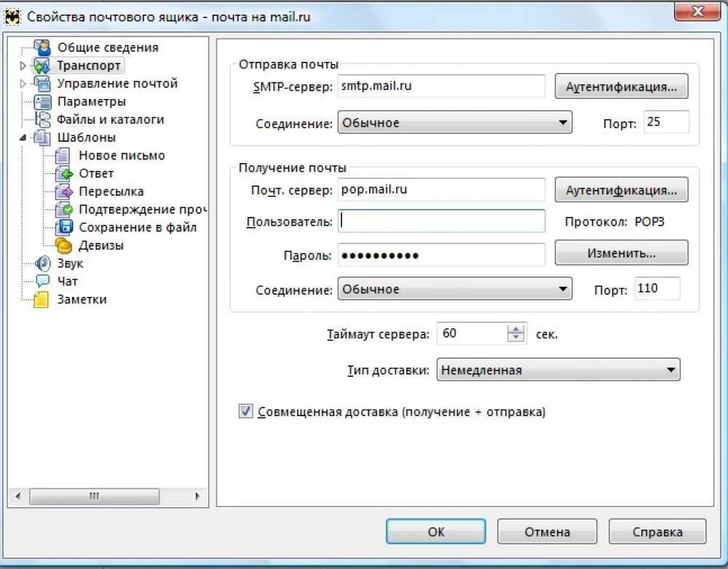728x569 pixels.
Task: Click Отмена button
Action: tap(547, 531)
